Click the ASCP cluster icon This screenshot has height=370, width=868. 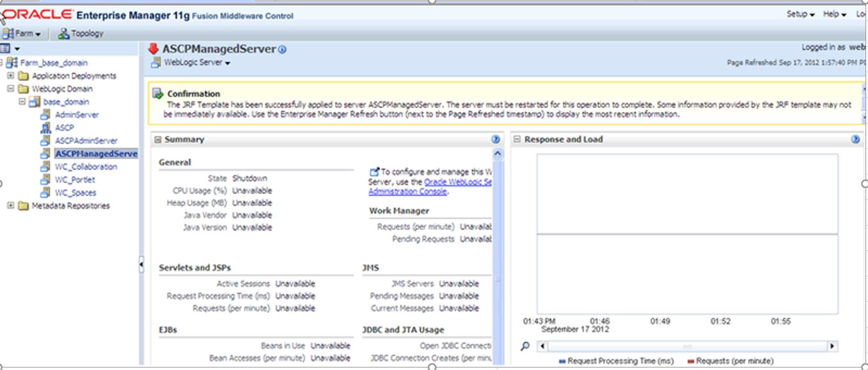tap(45, 128)
